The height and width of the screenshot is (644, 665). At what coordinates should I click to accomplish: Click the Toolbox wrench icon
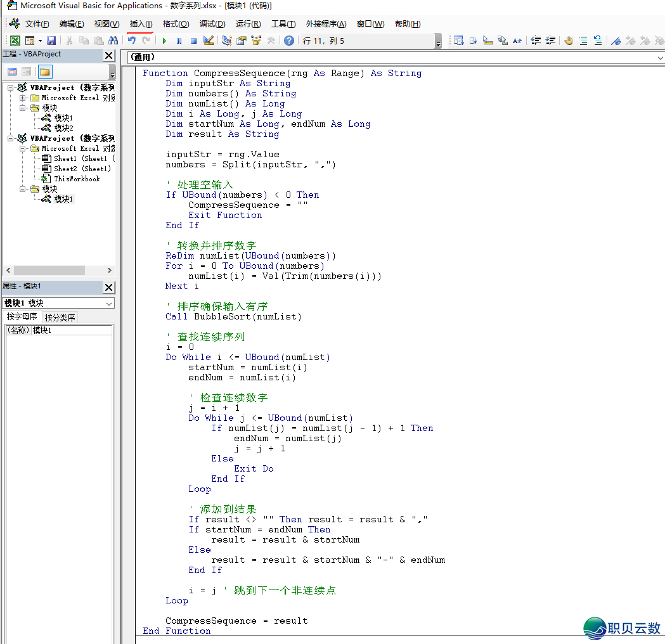click(271, 41)
